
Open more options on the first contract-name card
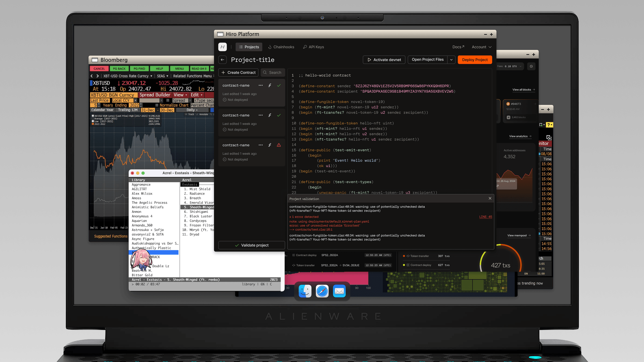click(261, 85)
